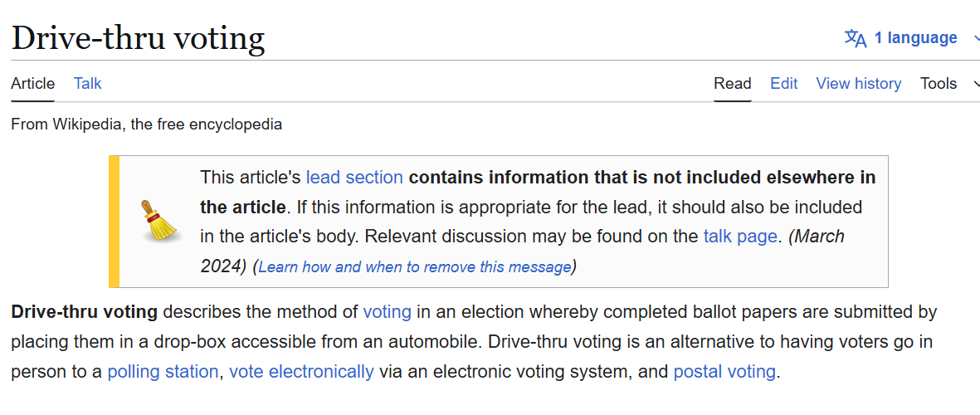Click Learn how and when to remove this message
Viewport: 980px width, 415px height.
415,266
